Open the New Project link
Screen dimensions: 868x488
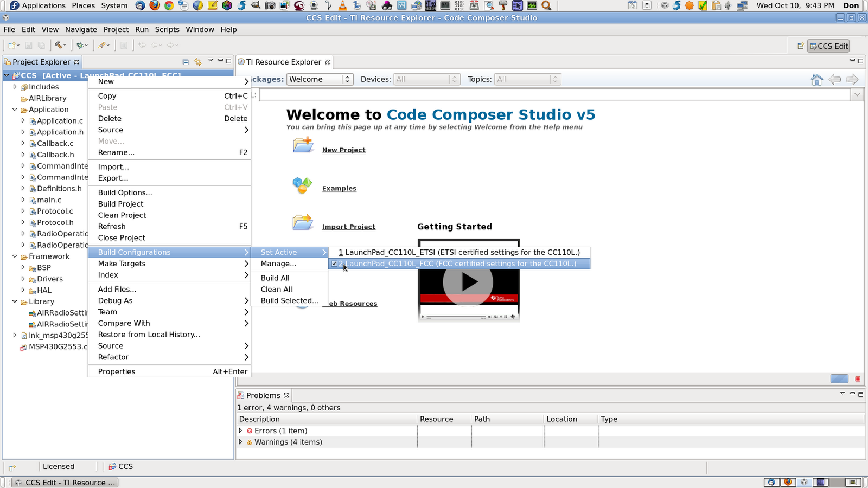pyautogui.click(x=344, y=150)
